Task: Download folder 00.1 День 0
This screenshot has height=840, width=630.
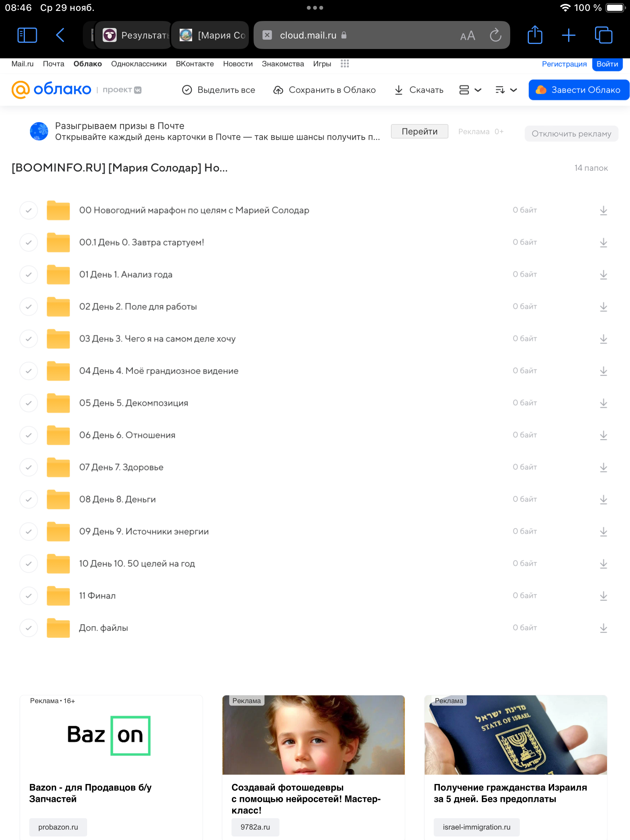Action: click(x=603, y=243)
